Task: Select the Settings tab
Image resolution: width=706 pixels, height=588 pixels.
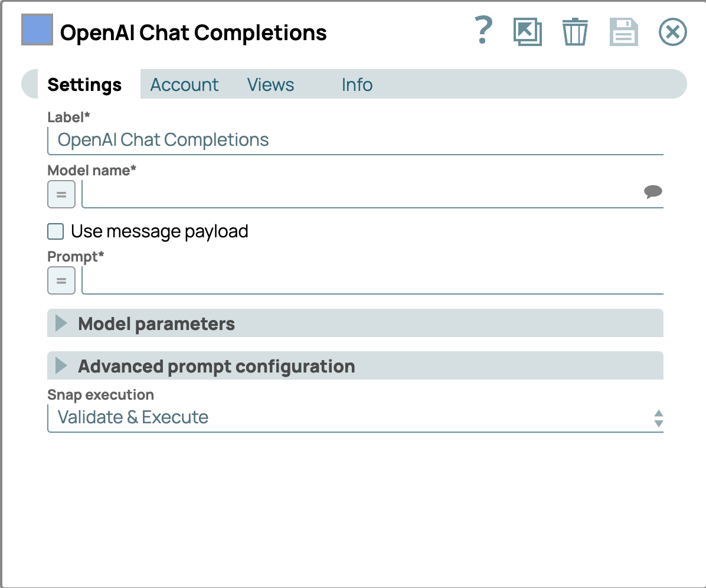Action: pyautogui.click(x=84, y=84)
